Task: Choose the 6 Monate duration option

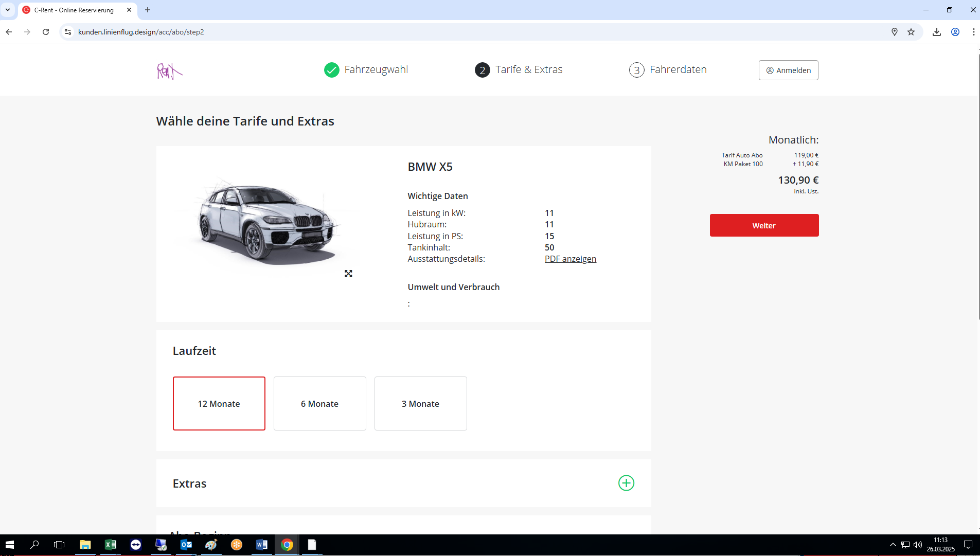Action: coord(319,403)
